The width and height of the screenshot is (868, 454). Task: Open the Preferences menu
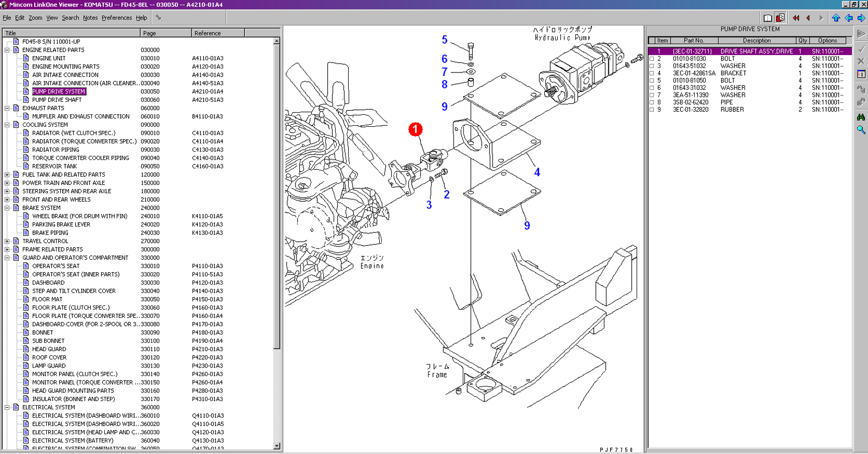click(x=117, y=18)
